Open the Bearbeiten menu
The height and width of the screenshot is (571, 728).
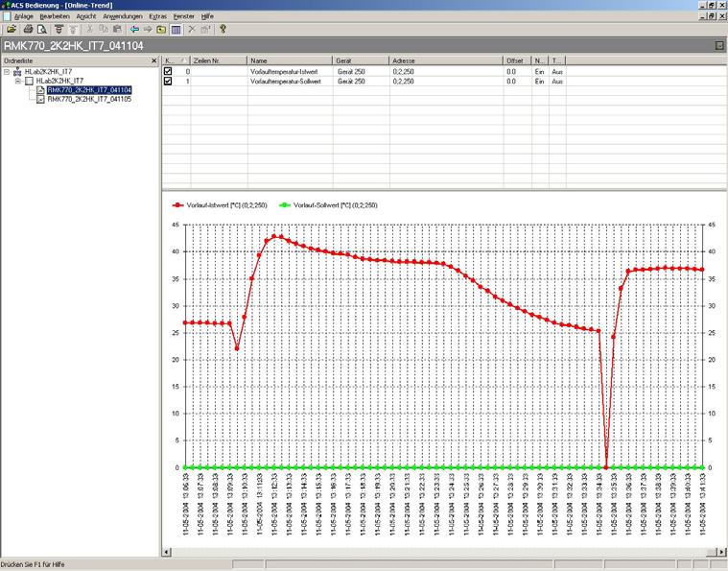point(55,16)
